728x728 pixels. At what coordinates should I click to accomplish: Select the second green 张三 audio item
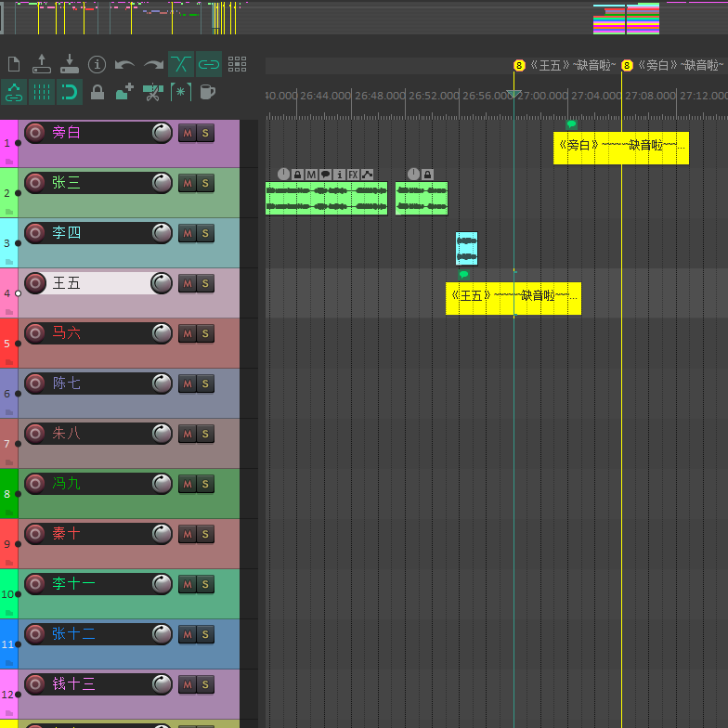422,199
